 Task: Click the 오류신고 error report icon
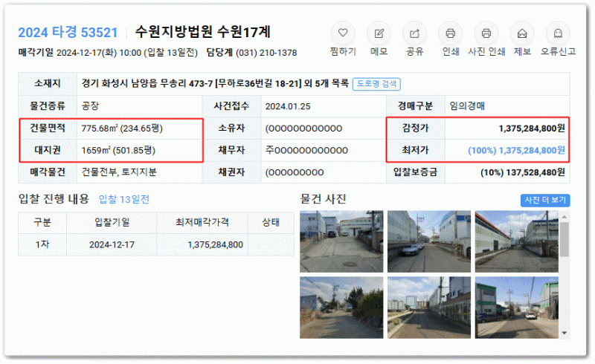(x=558, y=33)
